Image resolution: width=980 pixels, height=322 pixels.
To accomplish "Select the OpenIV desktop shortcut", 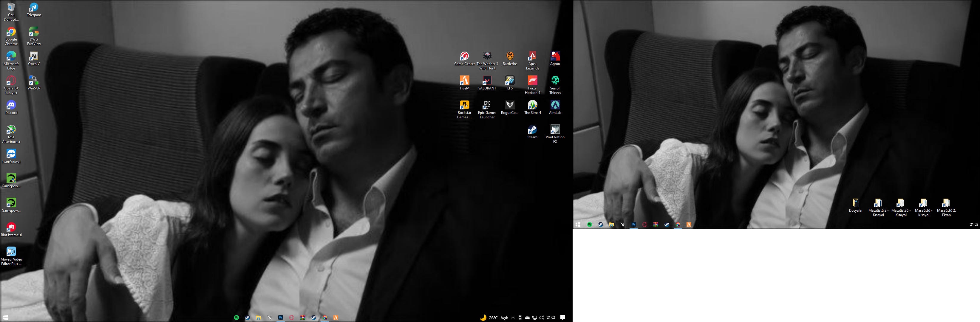I will pyautogui.click(x=34, y=58).
